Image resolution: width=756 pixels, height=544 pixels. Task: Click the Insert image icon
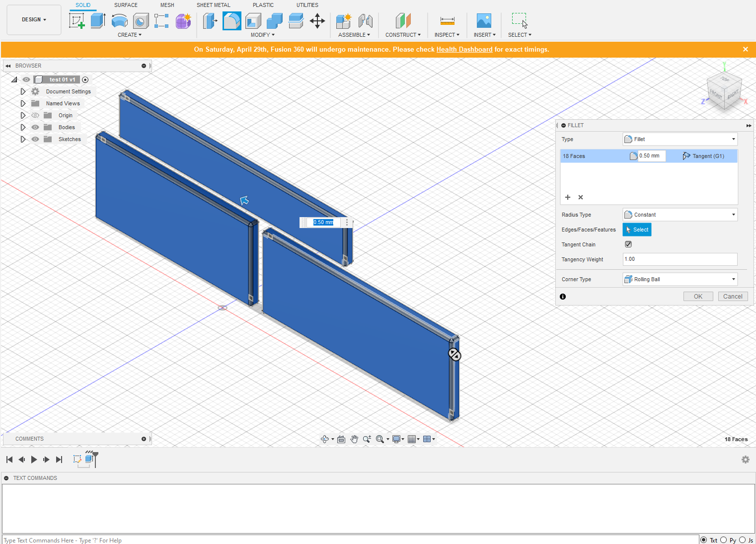(x=484, y=21)
